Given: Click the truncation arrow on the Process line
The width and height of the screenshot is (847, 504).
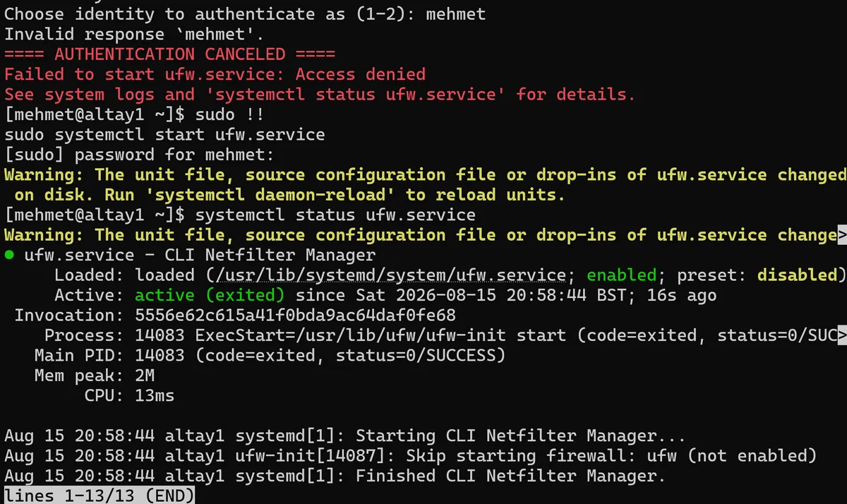Looking at the screenshot, I should click(841, 335).
